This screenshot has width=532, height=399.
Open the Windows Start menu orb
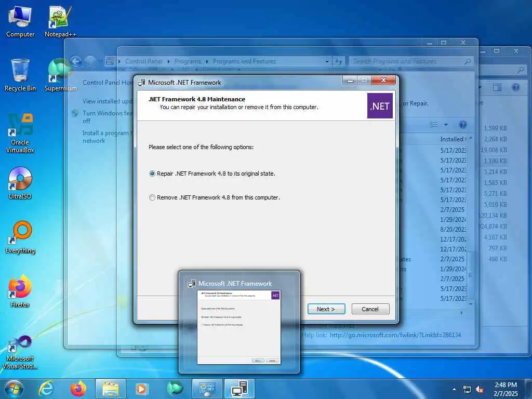click(14, 389)
